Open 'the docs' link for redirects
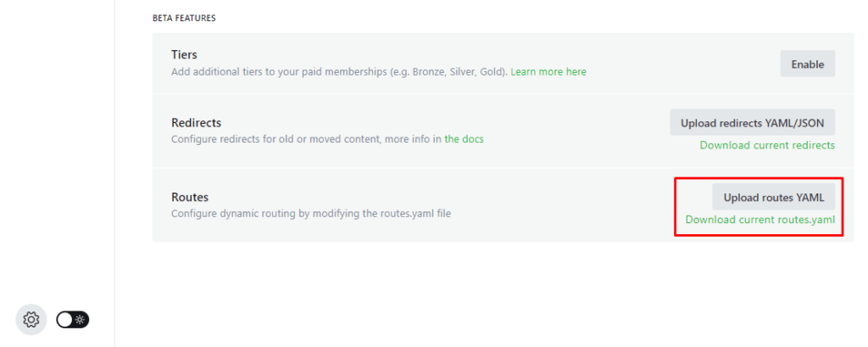Viewport: 868px width, 347px height. tap(464, 139)
